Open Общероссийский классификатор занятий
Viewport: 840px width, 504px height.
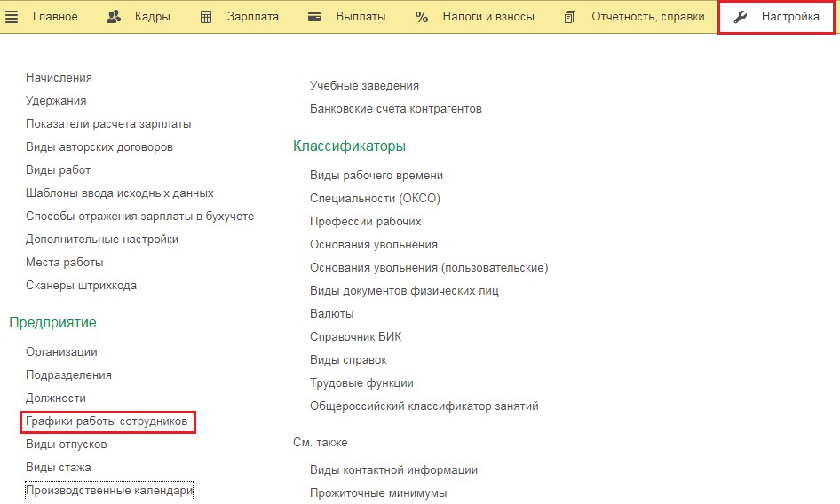pyautogui.click(x=424, y=406)
